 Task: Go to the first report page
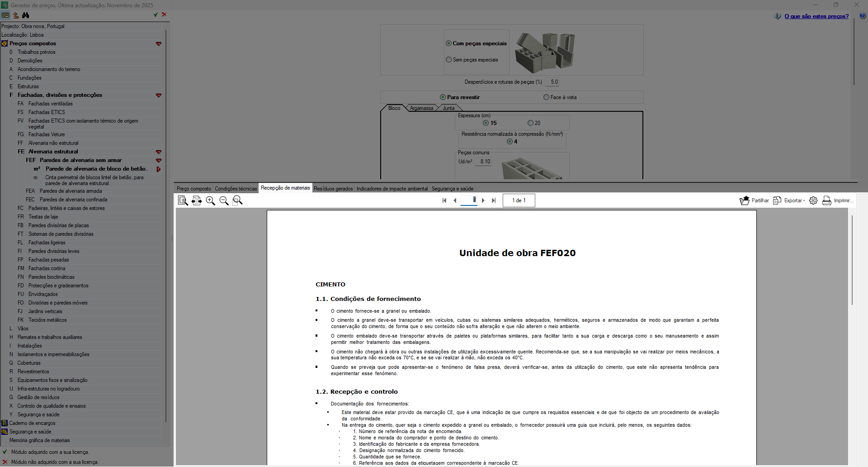point(444,200)
